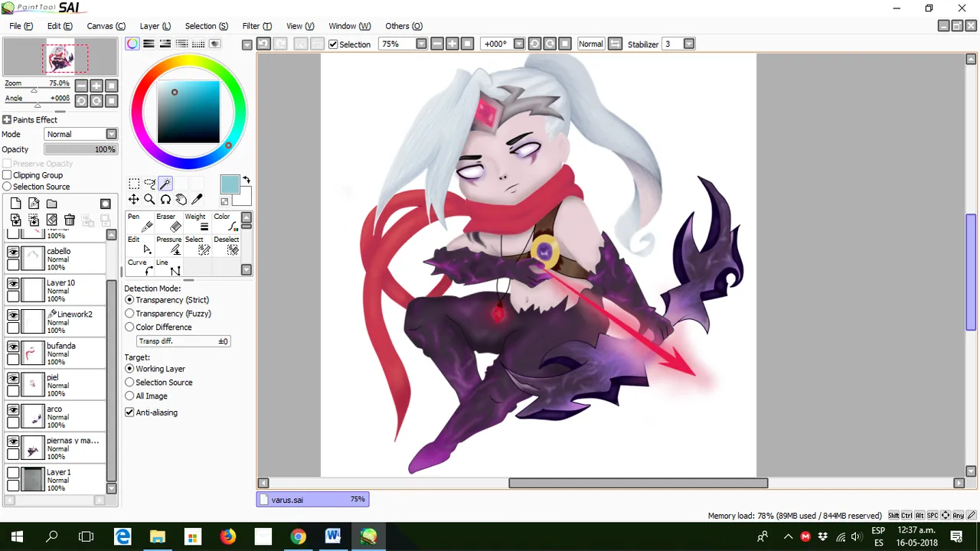Open the Window menu
The height and width of the screenshot is (551, 980).
pos(349,26)
